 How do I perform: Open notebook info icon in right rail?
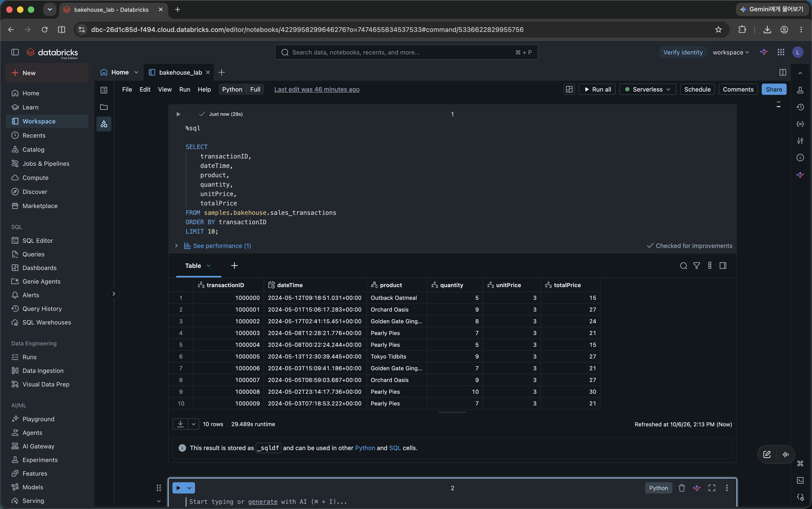point(800,158)
